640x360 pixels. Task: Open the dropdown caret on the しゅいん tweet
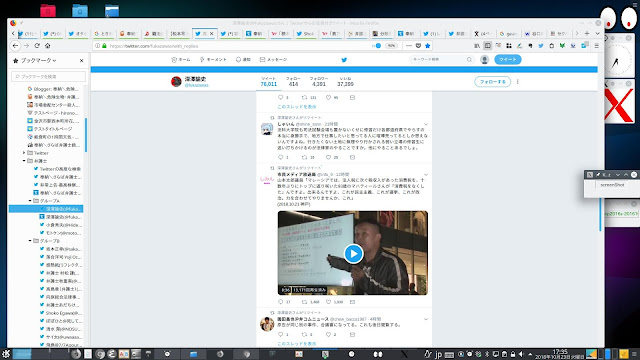(x=426, y=124)
